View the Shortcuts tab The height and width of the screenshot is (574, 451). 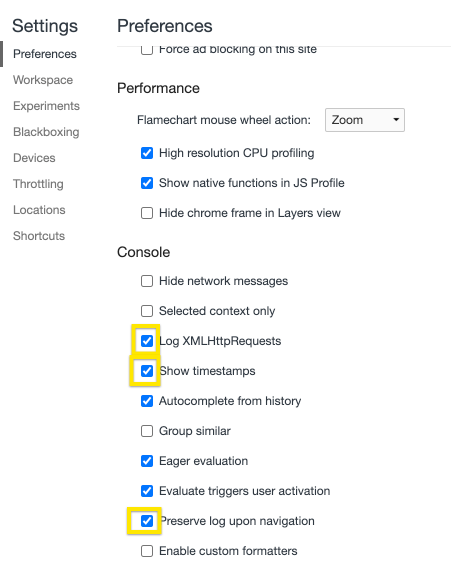pyautogui.click(x=39, y=236)
